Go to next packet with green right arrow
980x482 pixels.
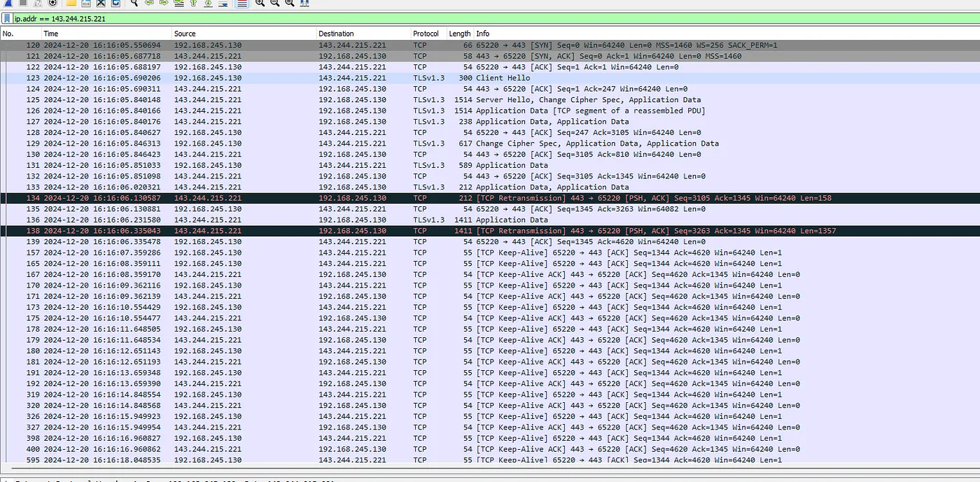point(163,3)
